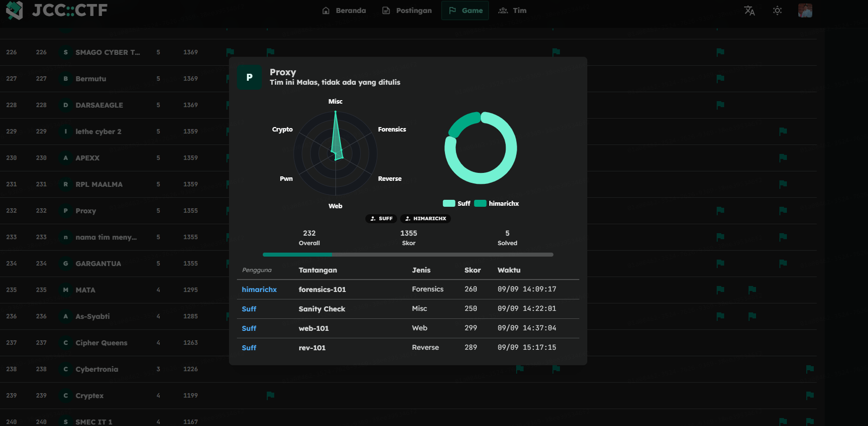Click the Misc point on the radar chart
This screenshot has width=868, height=426.
[335, 112]
